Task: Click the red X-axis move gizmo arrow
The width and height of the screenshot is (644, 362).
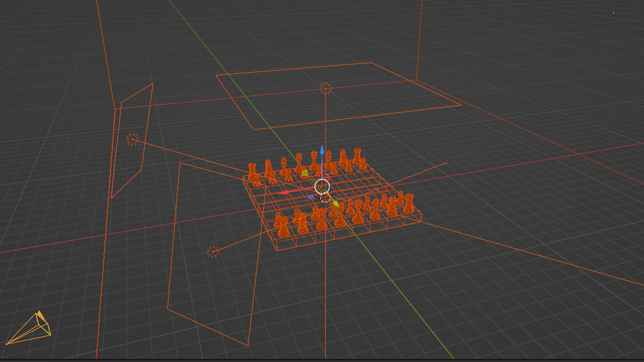Action: pos(284,192)
